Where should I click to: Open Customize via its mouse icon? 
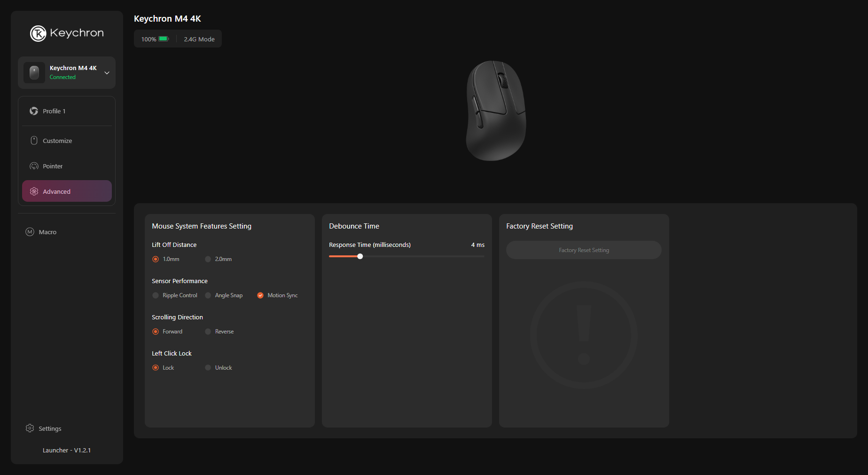[x=34, y=141]
